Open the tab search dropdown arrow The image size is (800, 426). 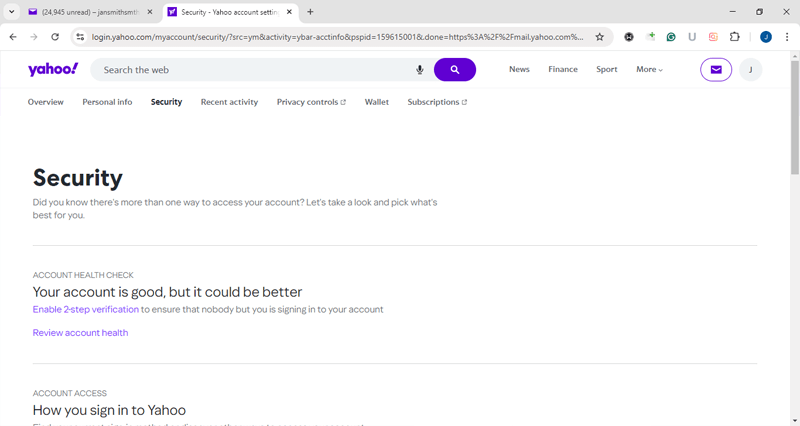point(12,12)
